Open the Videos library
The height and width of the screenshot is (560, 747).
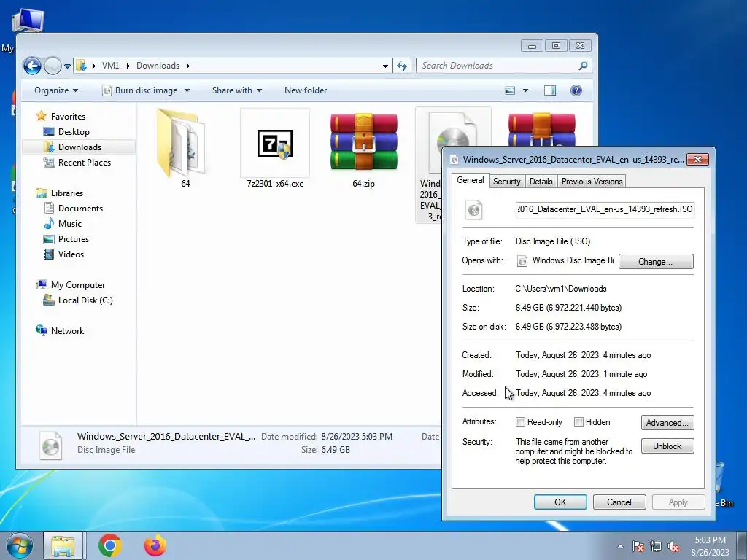click(x=64, y=254)
